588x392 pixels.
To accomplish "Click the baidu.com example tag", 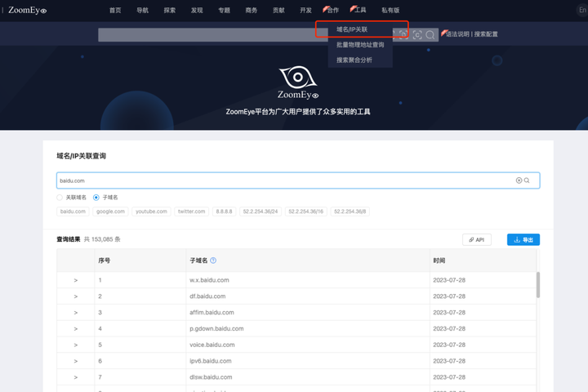I will tap(73, 212).
